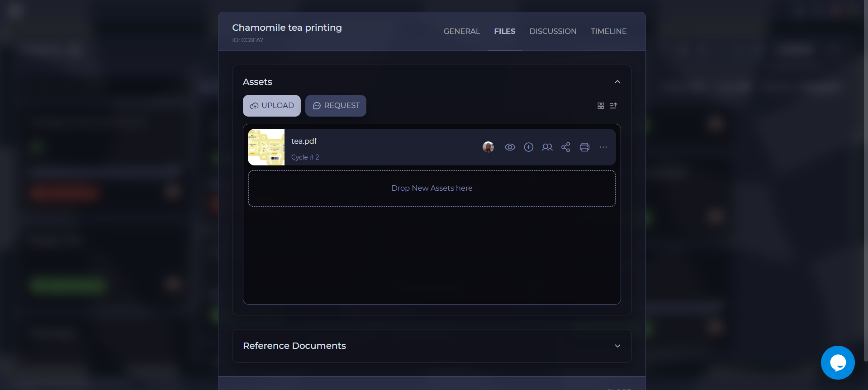Image resolution: width=868 pixels, height=390 pixels.
Task: Open reviewers using the people icon
Action: pyautogui.click(x=547, y=147)
